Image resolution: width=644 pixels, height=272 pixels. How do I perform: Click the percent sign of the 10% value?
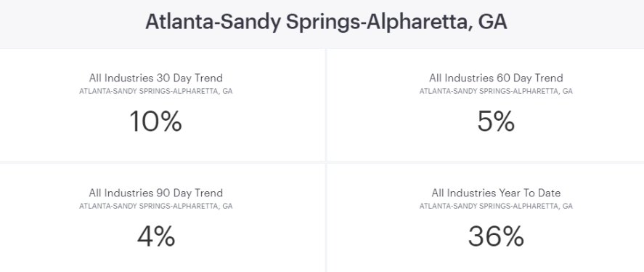(166, 121)
